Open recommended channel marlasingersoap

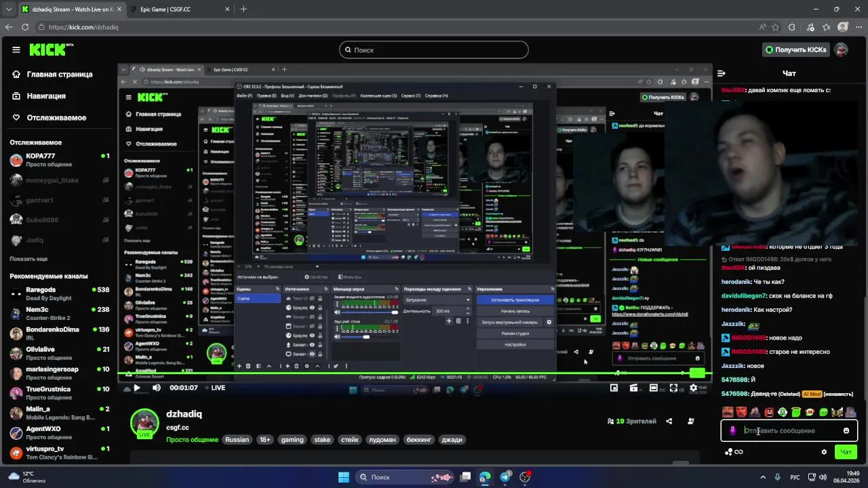pyautogui.click(x=60, y=373)
